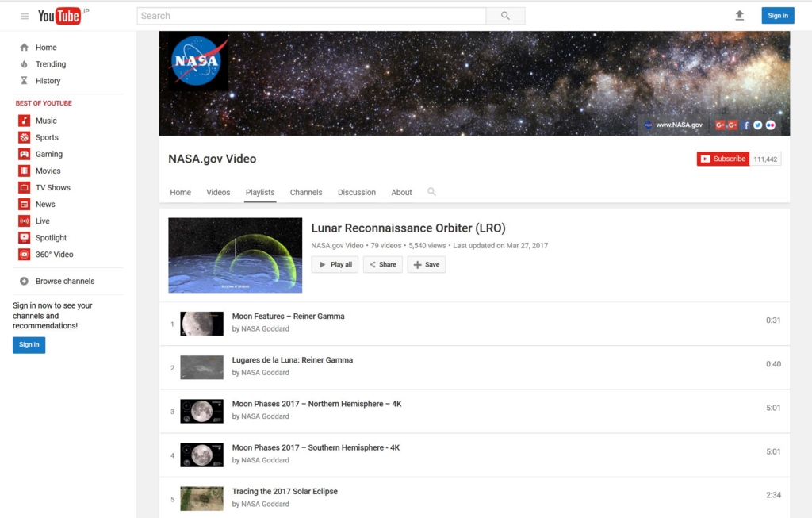Click the Spotlight icon

coord(25,238)
